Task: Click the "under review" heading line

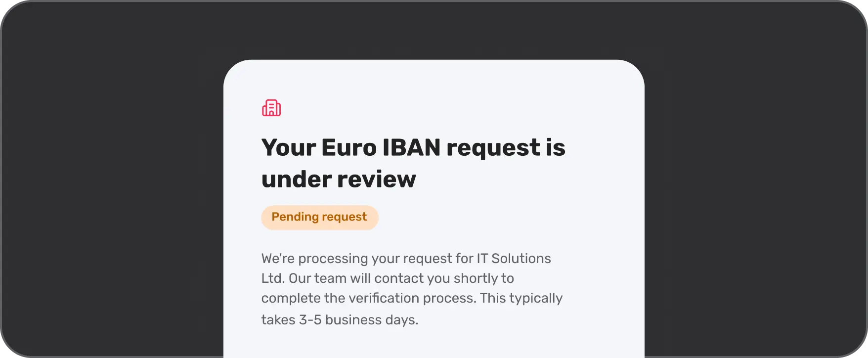Action: click(x=339, y=179)
